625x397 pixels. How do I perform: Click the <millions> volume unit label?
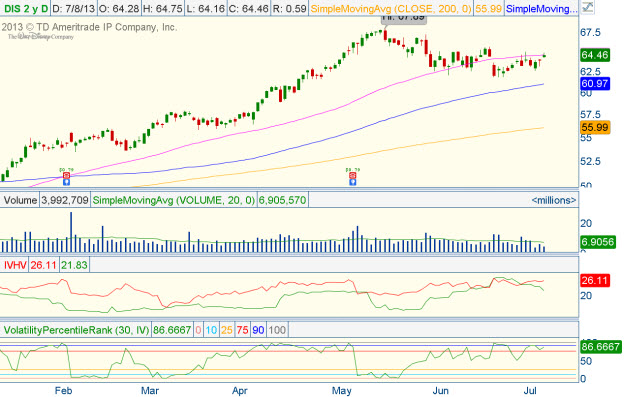(x=554, y=200)
